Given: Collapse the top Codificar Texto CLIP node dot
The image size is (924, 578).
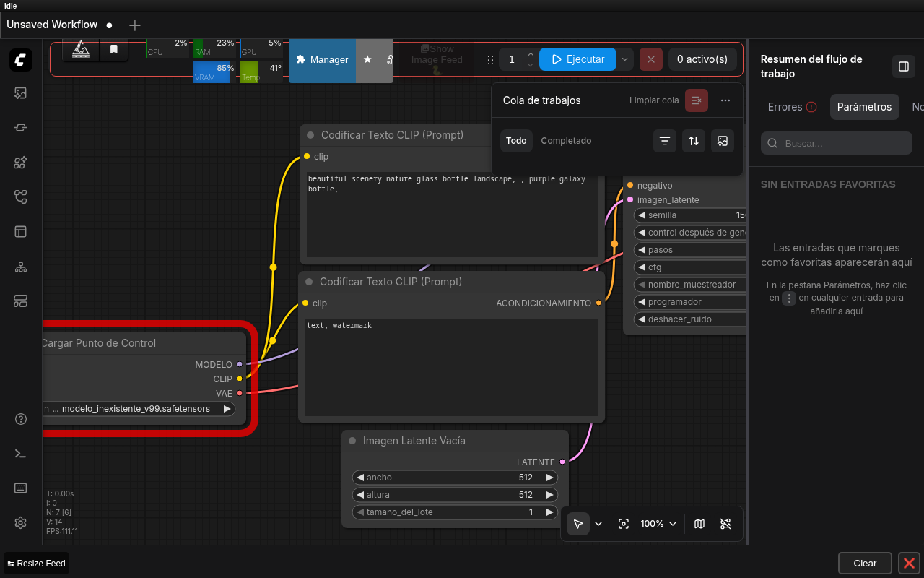Looking at the screenshot, I should coord(310,135).
